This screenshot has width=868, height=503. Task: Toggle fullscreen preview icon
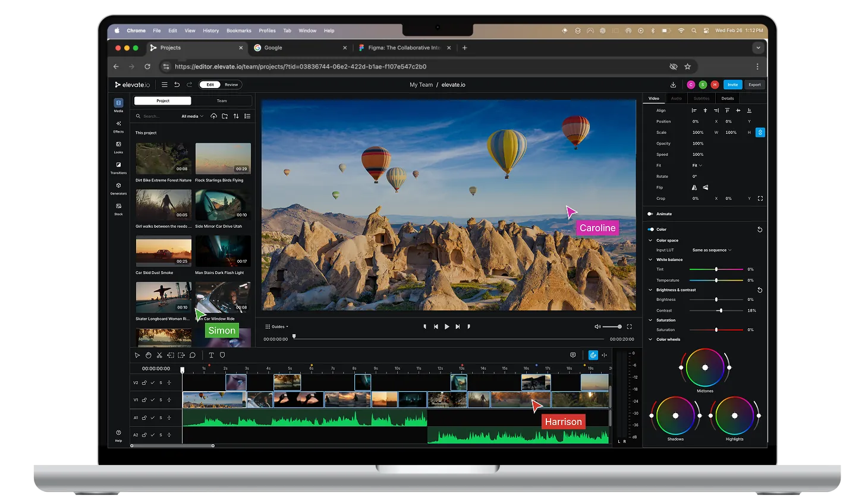[630, 326]
